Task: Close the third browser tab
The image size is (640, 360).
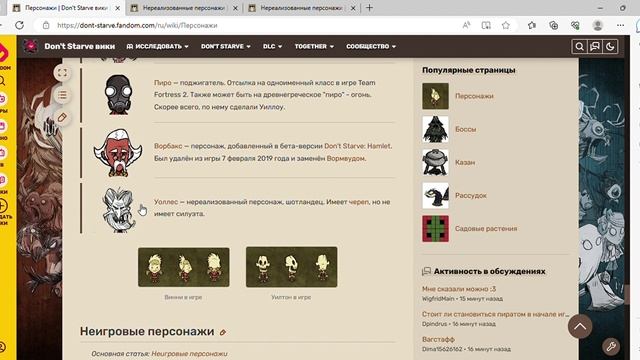Action: pyautogui.click(x=353, y=8)
